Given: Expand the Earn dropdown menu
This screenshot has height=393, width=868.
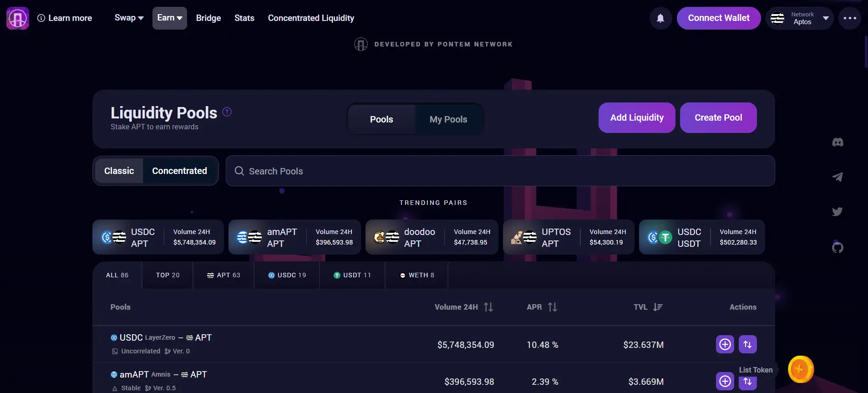Looking at the screenshot, I should click(169, 18).
